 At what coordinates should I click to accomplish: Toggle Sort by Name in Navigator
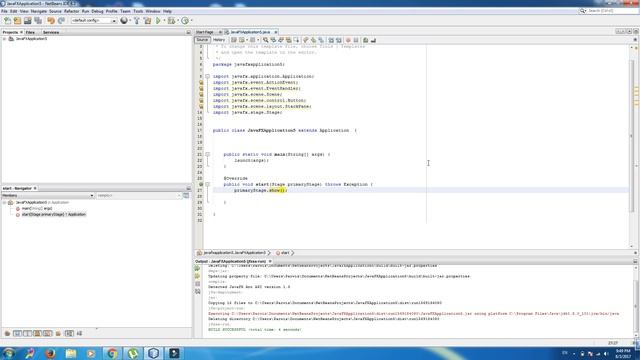coord(69,333)
